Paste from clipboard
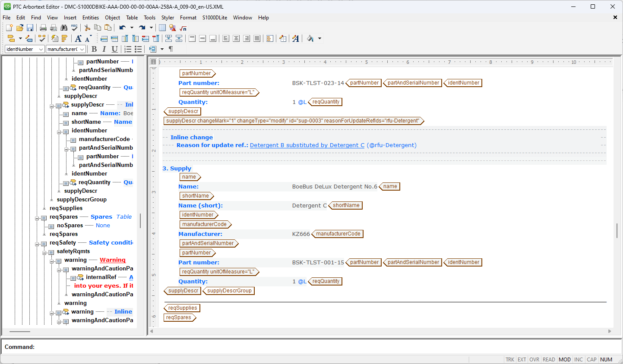 108,28
